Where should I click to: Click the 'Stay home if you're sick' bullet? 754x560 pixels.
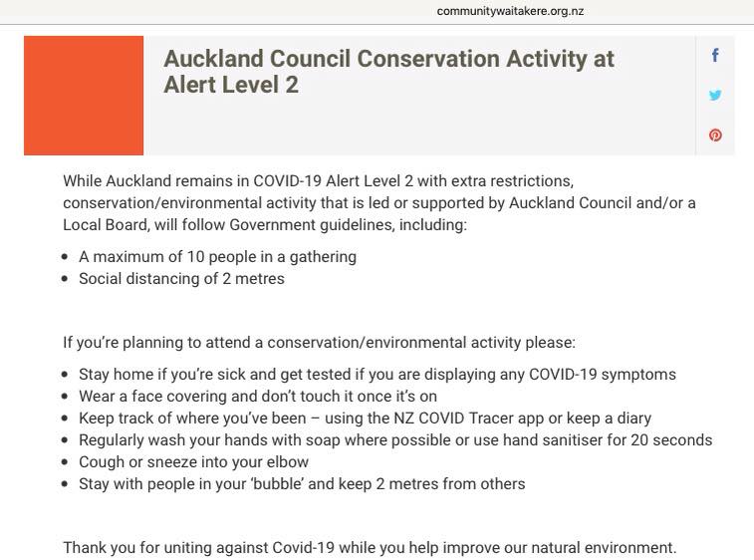point(377,375)
